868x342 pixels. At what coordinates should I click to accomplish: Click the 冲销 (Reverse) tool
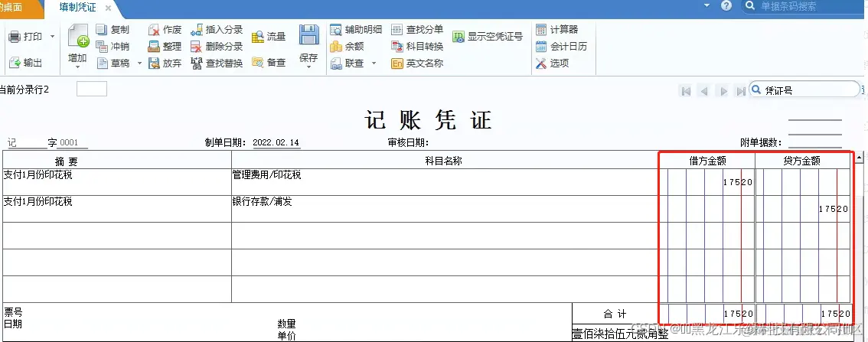113,47
